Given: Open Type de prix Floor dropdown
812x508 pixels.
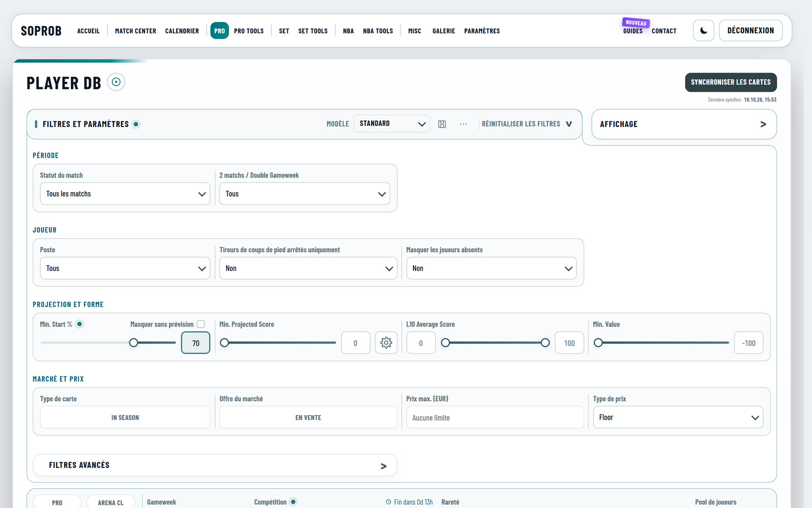Looking at the screenshot, I should click(x=678, y=417).
